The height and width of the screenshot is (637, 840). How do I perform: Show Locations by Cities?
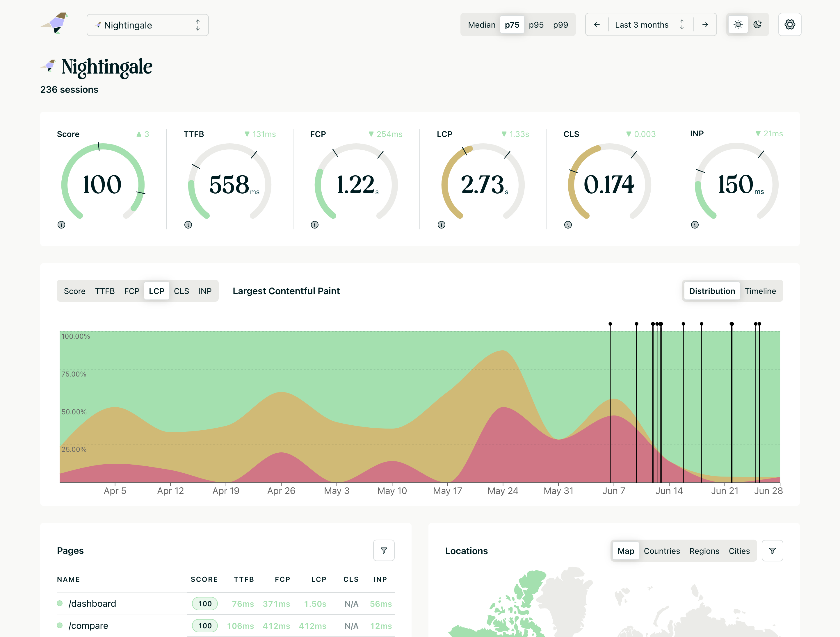[739, 551]
